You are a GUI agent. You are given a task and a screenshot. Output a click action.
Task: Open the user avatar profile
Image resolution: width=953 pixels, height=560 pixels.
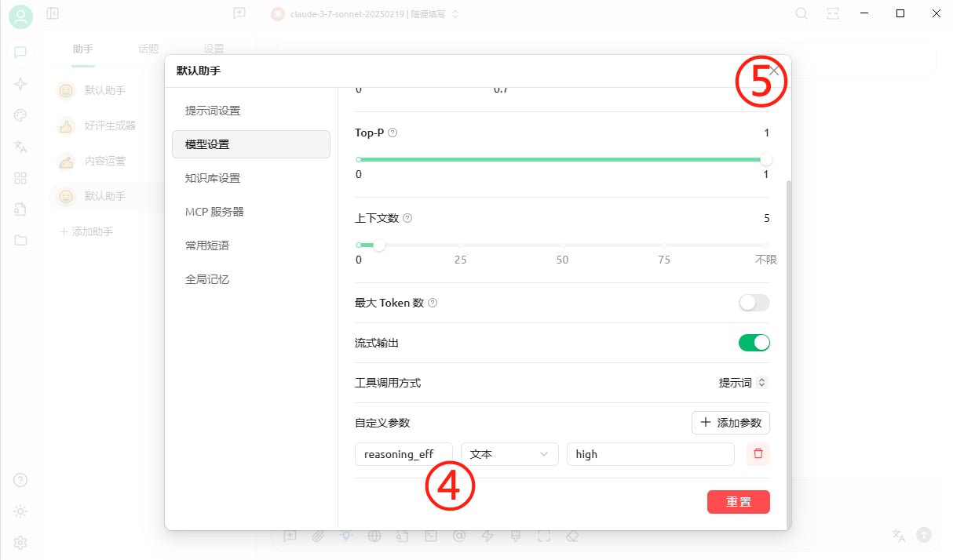[20, 17]
